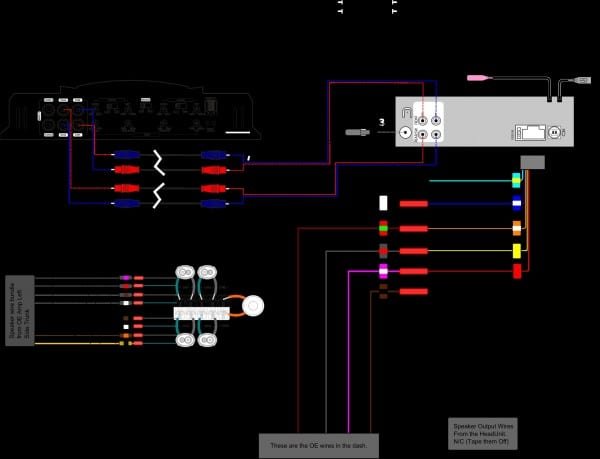Select the blue and white connector block

click(517, 203)
